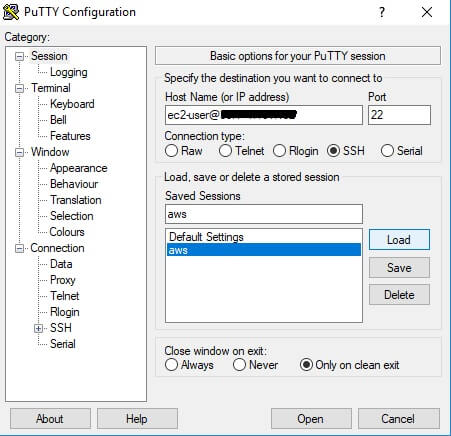
Task: Click the Open button
Action: coord(311,418)
